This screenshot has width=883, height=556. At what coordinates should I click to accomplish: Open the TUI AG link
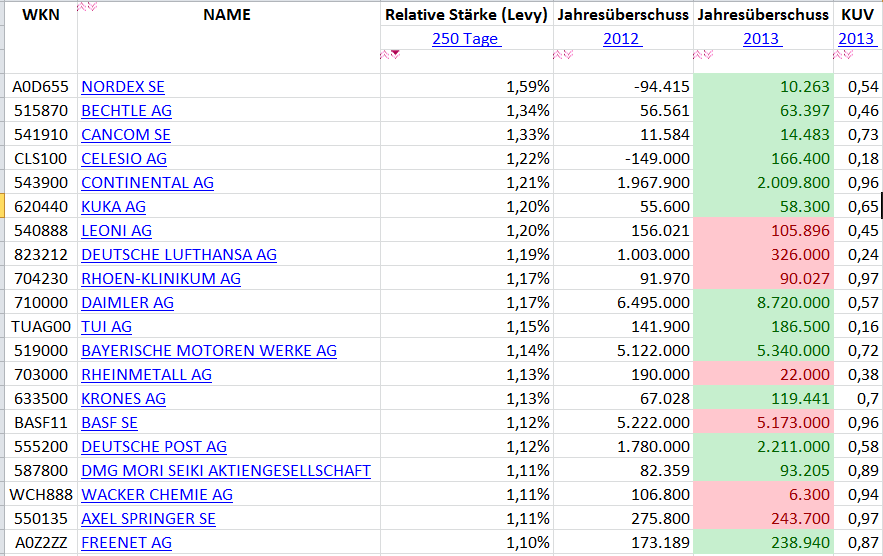pos(106,327)
